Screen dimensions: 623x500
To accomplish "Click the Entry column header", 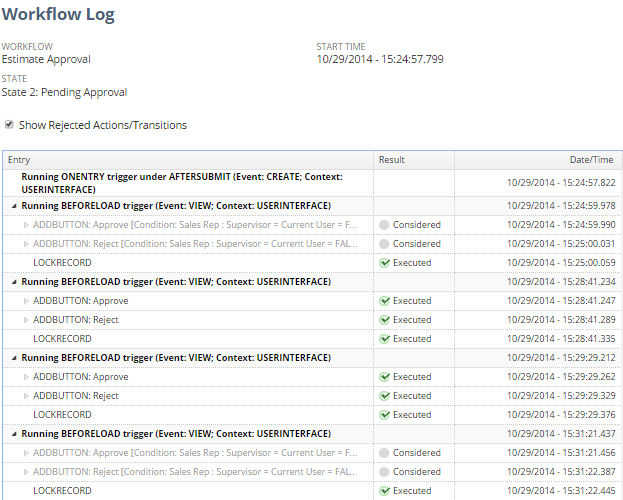I will pos(188,160).
